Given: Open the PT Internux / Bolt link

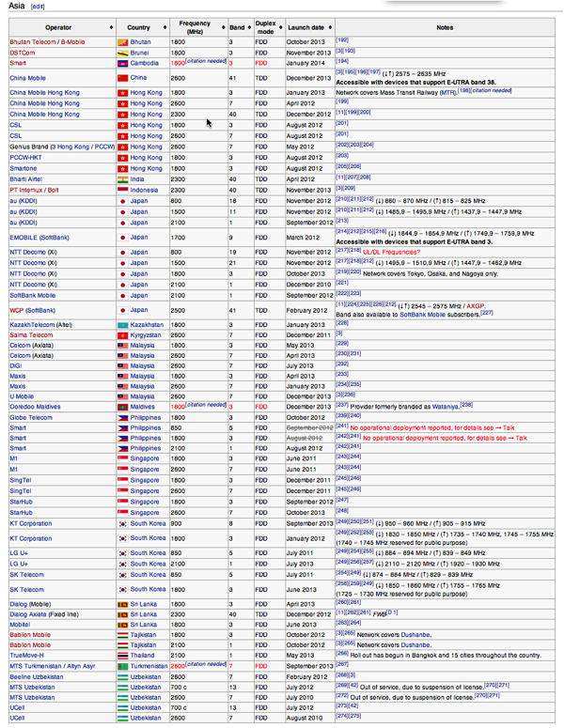Looking at the screenshot, I should click(35, 190).
